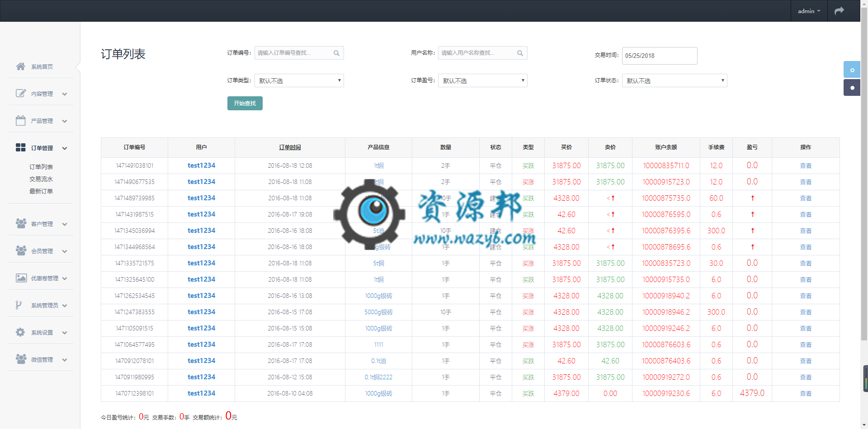The image size is (868, 429).
Task: Go to 系统首页 menu item
Action: pos(42,66)
